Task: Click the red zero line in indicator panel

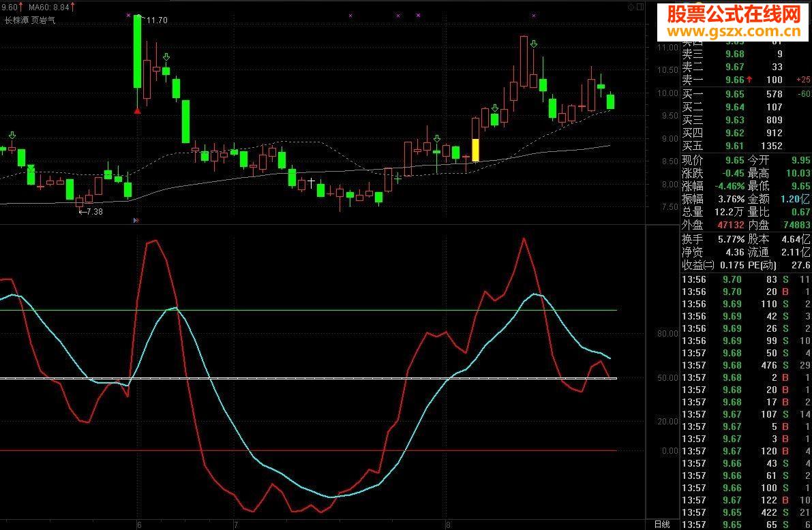Action: pyautogui.click(x=308, y=450)
